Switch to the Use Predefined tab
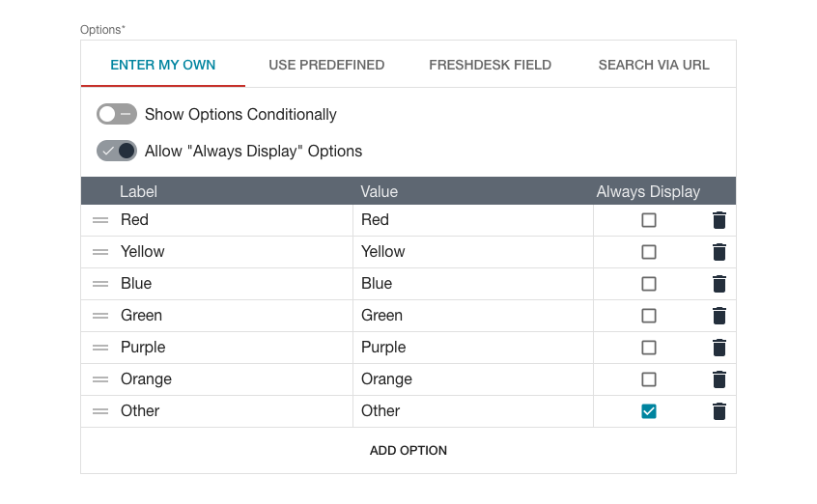 326,65
